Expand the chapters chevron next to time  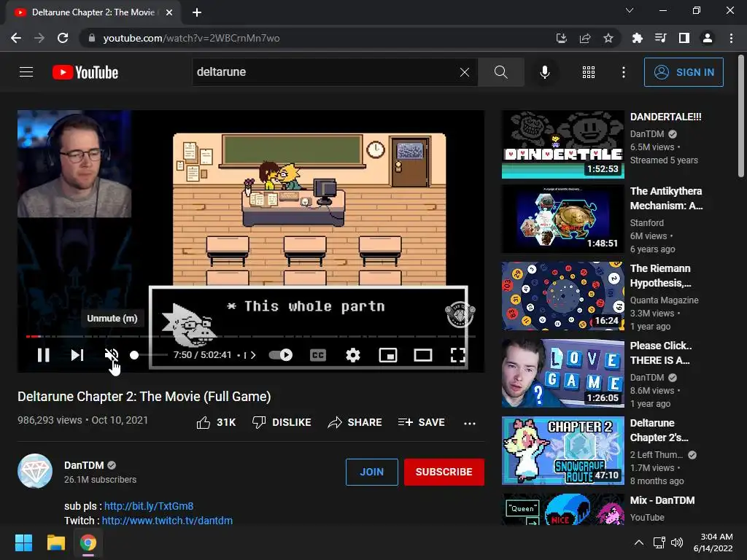pyautogui.click(x=253, y=355)
